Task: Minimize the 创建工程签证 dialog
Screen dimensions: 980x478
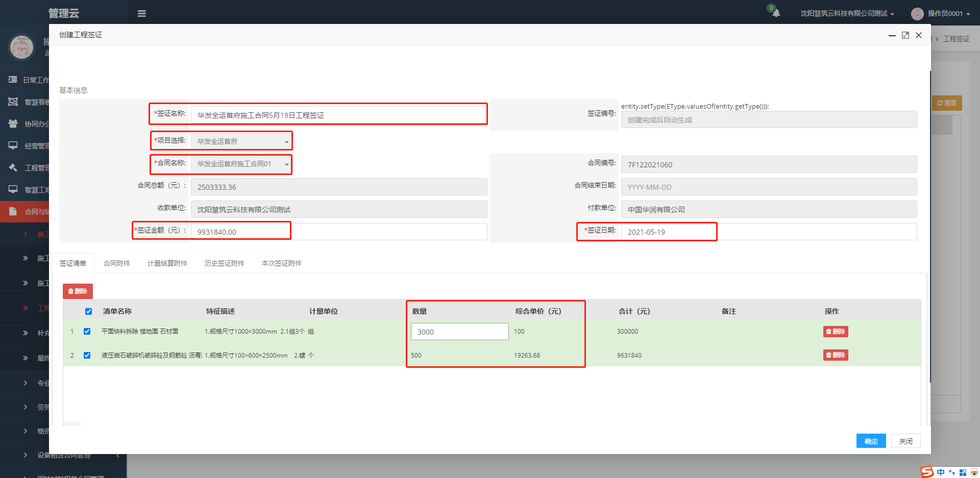Action: tap(892, 35)
